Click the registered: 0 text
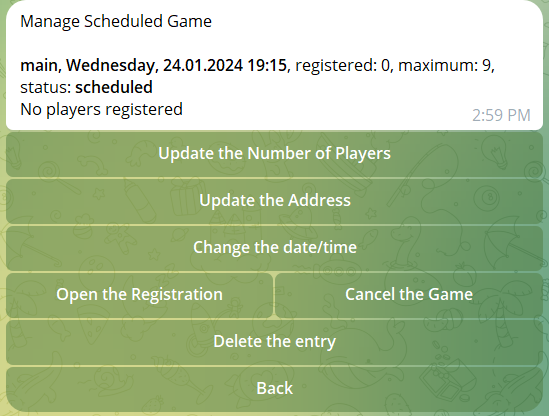 [342, 65]
